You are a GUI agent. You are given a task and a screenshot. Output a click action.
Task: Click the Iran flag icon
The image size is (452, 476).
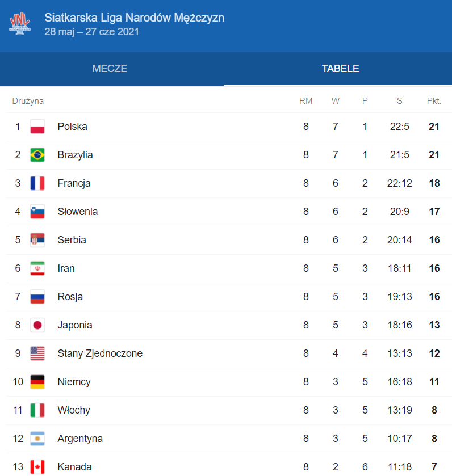[37, 268]
